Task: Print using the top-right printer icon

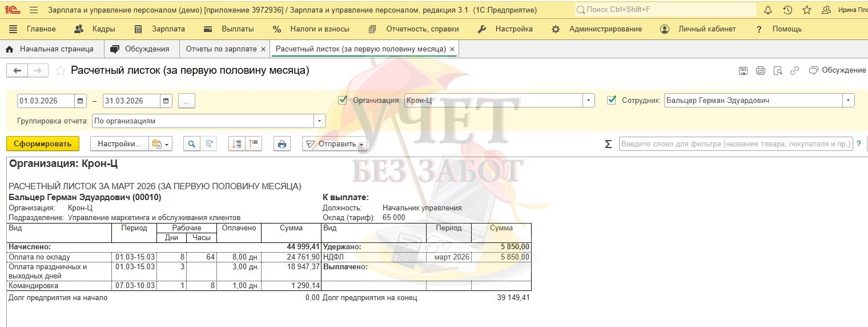Action: click(760, 71)
